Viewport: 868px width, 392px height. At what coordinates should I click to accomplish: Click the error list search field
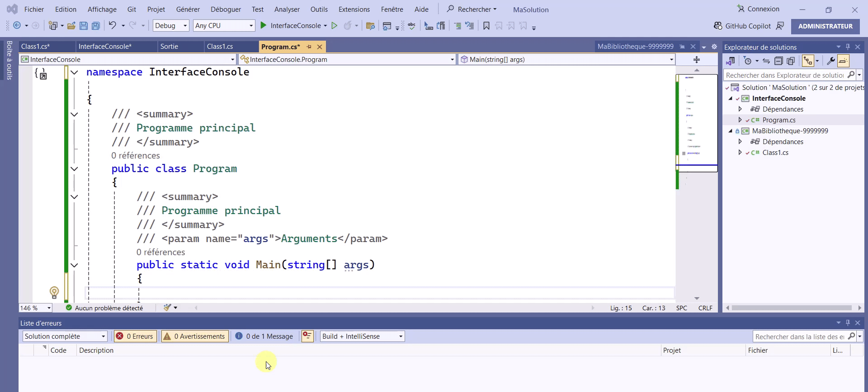[x=799, y=337]
